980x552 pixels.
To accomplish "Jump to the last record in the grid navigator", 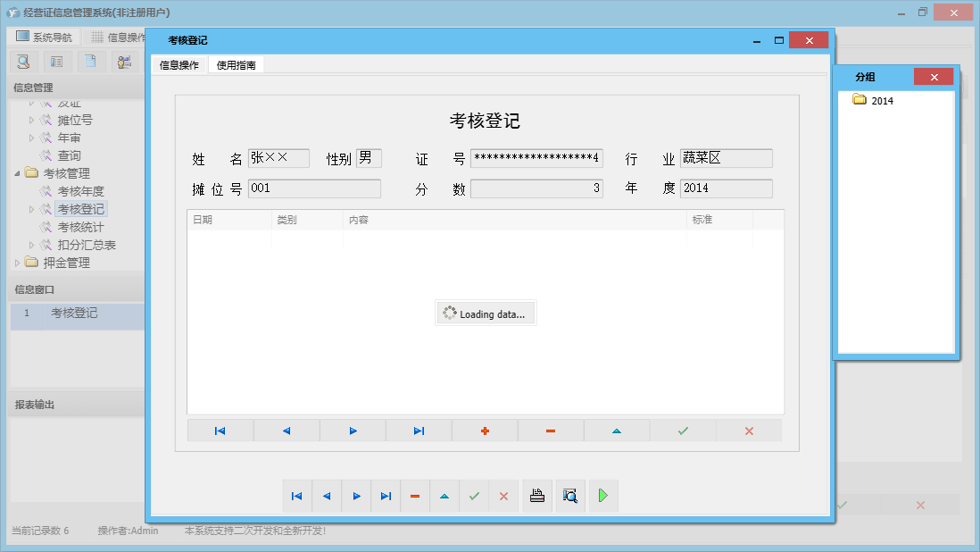I will (419, 430).
